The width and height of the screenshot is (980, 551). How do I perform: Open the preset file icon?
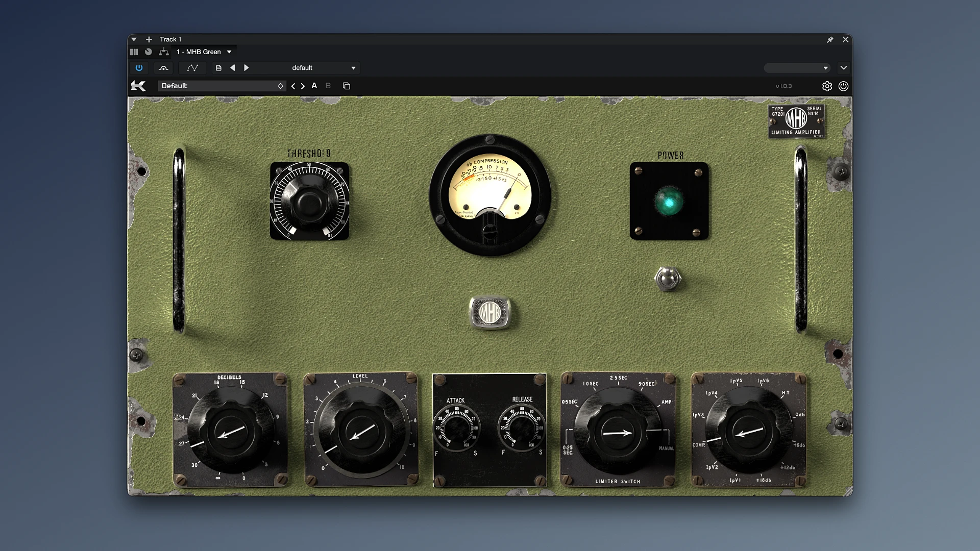(218, 68)
